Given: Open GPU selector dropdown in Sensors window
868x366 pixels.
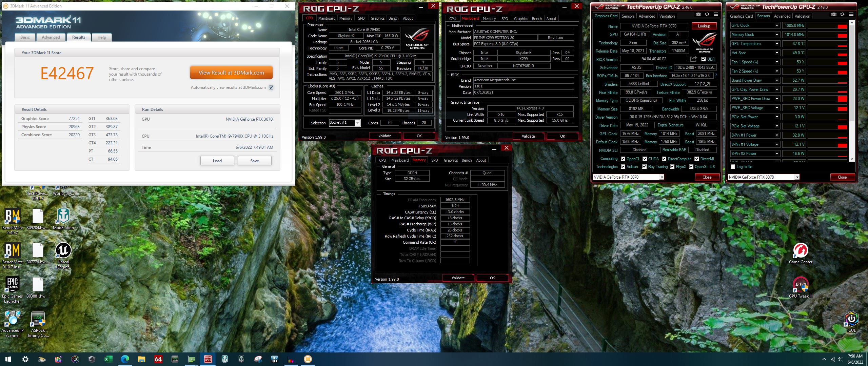Looking at the screenshot, I should point(797,177).
